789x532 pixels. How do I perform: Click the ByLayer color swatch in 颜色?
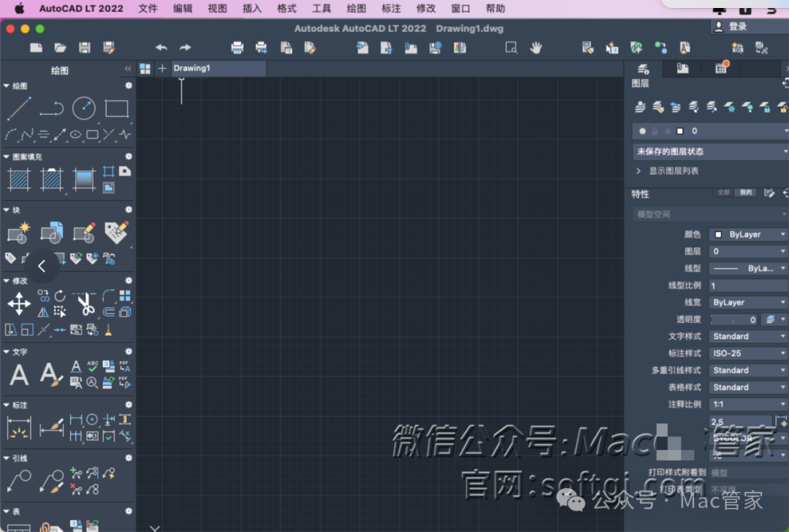pyautogui.click(x=719, y=235)
